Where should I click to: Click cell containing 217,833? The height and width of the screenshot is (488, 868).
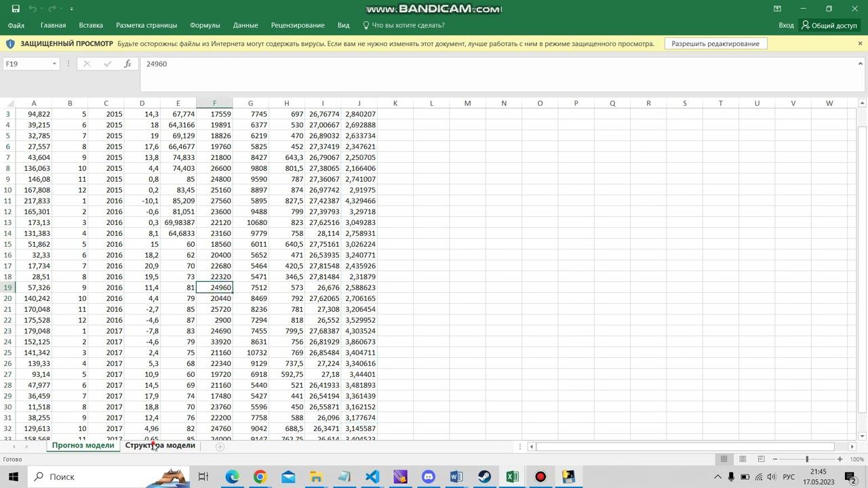tap(34, 201)
